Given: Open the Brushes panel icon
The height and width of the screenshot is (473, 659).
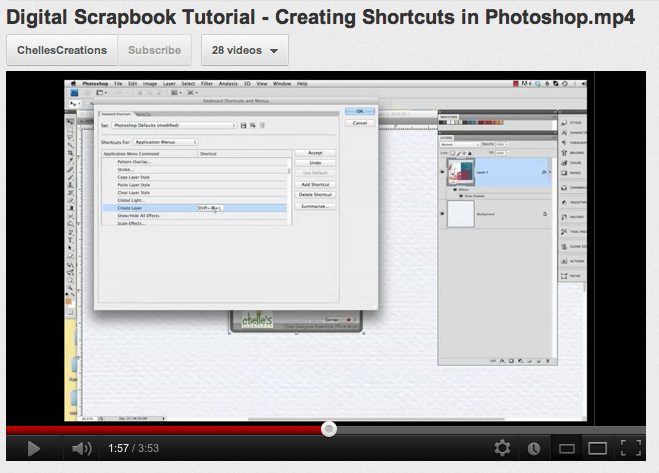Looking at the screenshot, I should pos(564,153).
